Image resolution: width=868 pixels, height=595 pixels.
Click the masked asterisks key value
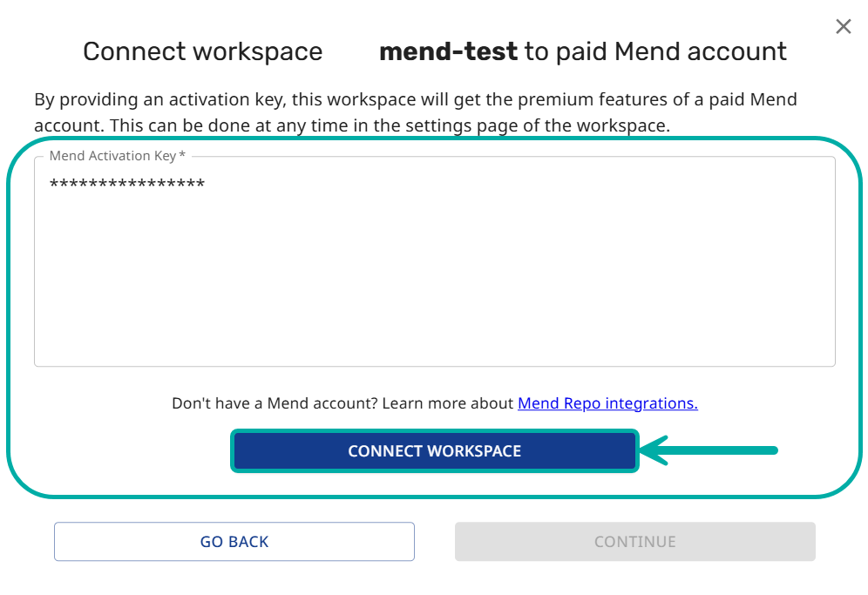[127, 184]
